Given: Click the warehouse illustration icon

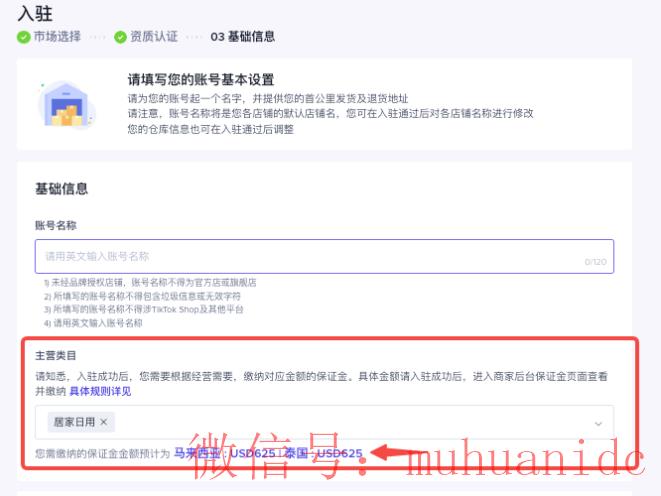Looking at the screenshot, I should coord(67,104).
